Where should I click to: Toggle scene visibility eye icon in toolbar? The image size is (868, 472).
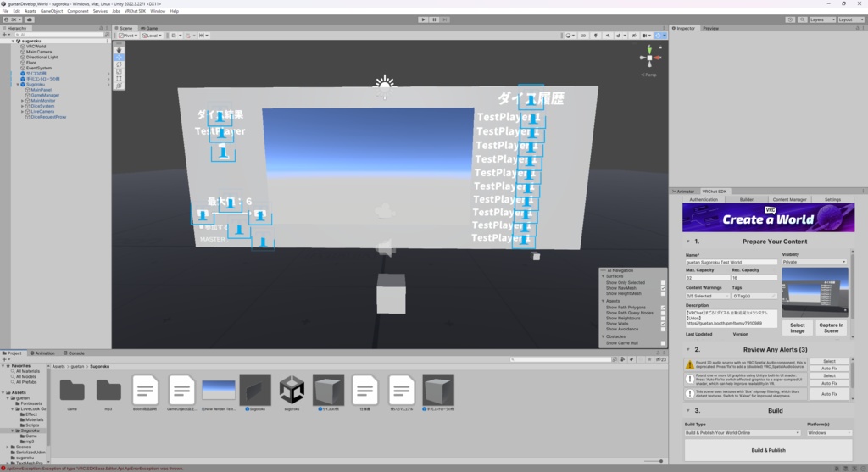[x=634, y=36]
